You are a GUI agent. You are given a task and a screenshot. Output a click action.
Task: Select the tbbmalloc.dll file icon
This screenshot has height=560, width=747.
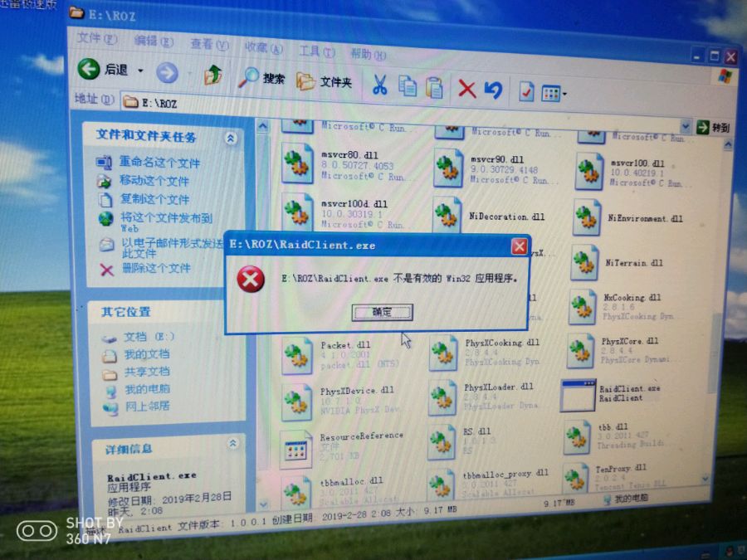tap(295, 490)
